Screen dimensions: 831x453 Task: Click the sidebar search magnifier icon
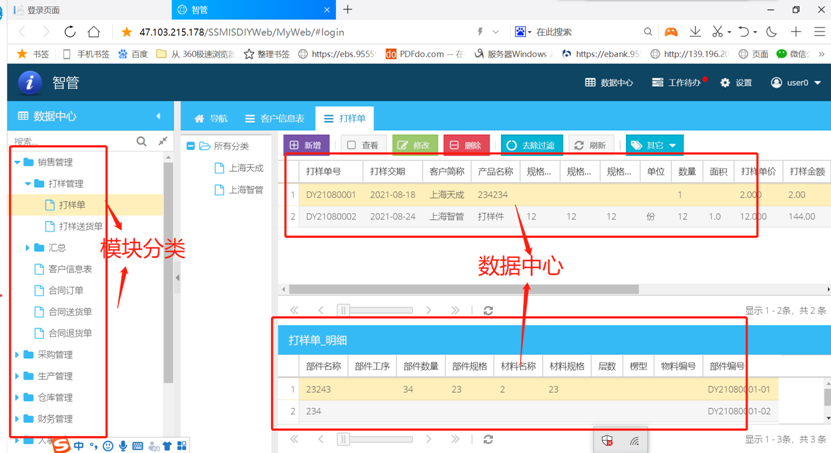pos(141,141)
